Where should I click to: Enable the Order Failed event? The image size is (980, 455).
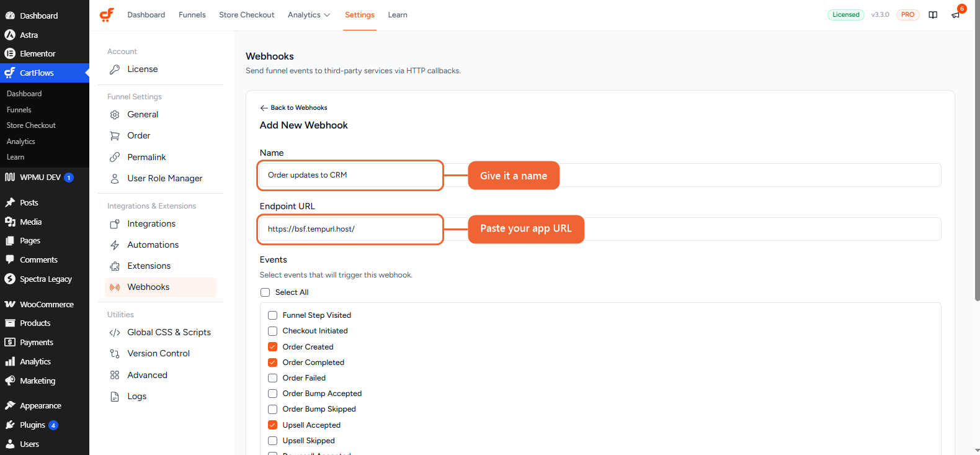272,378
